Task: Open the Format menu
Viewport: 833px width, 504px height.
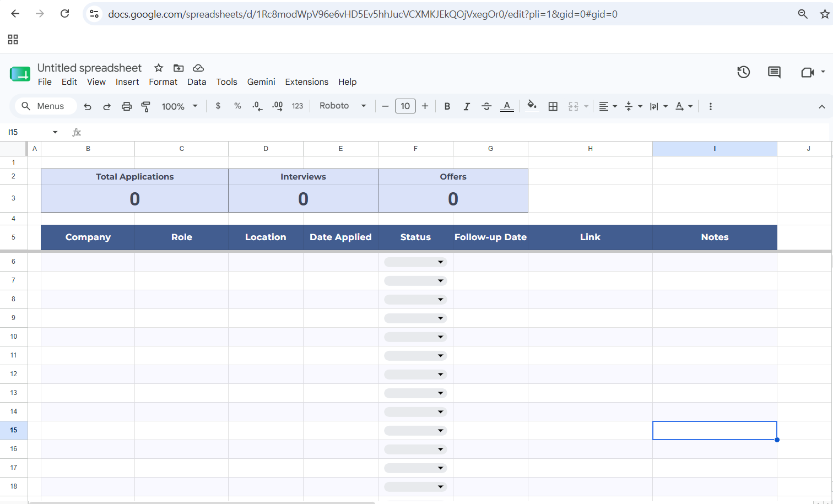Action: click(x=163, y=82)
